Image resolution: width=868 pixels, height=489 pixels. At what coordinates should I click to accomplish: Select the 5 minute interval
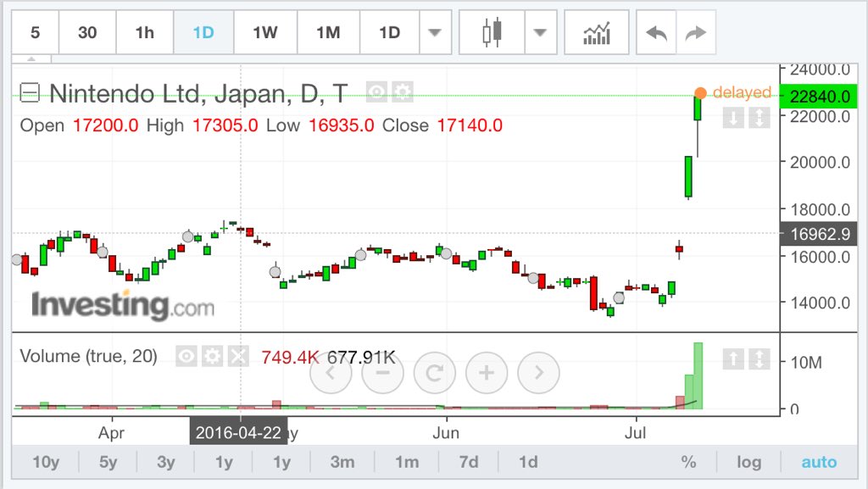click(35, 33)
